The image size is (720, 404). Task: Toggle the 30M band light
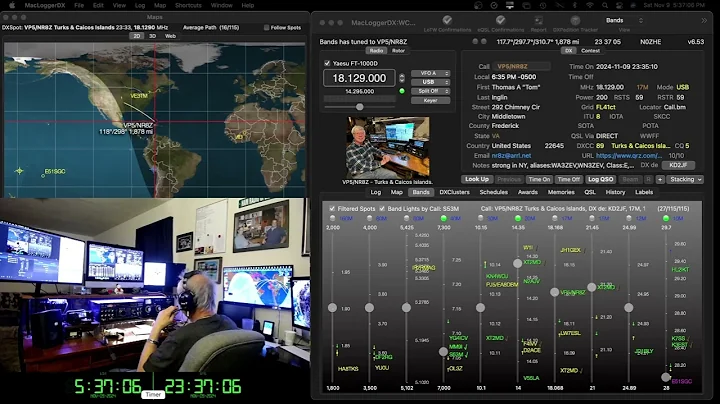tap(480, 219)
